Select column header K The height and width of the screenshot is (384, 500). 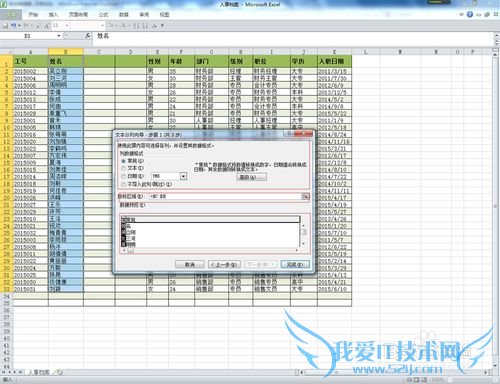(334, 52)
